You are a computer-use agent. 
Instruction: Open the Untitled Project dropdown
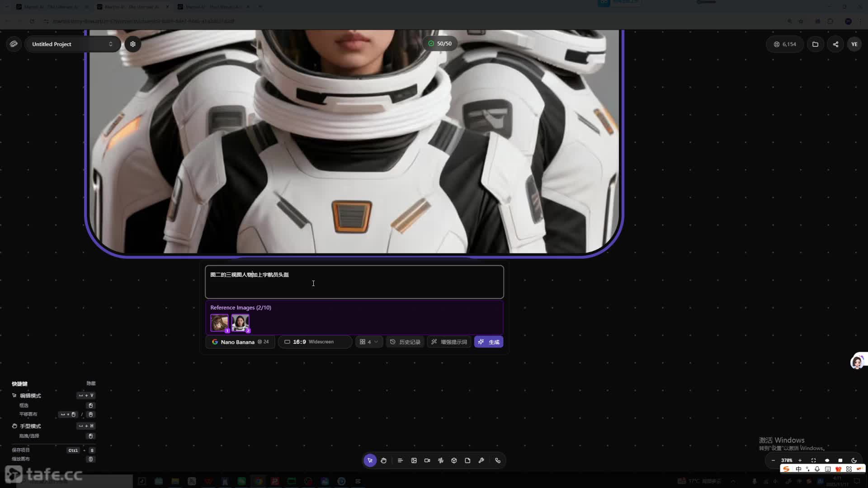coord(72,44)
